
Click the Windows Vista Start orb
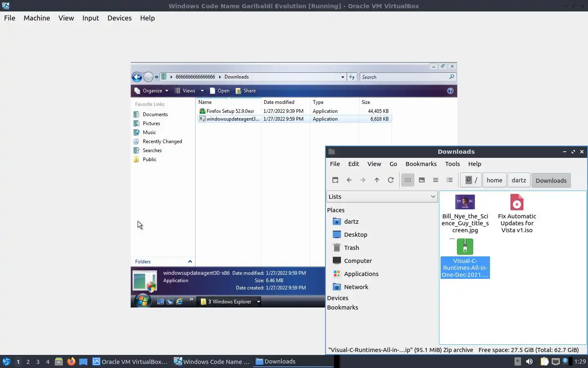pyautogui.click(x=143, y=301)
